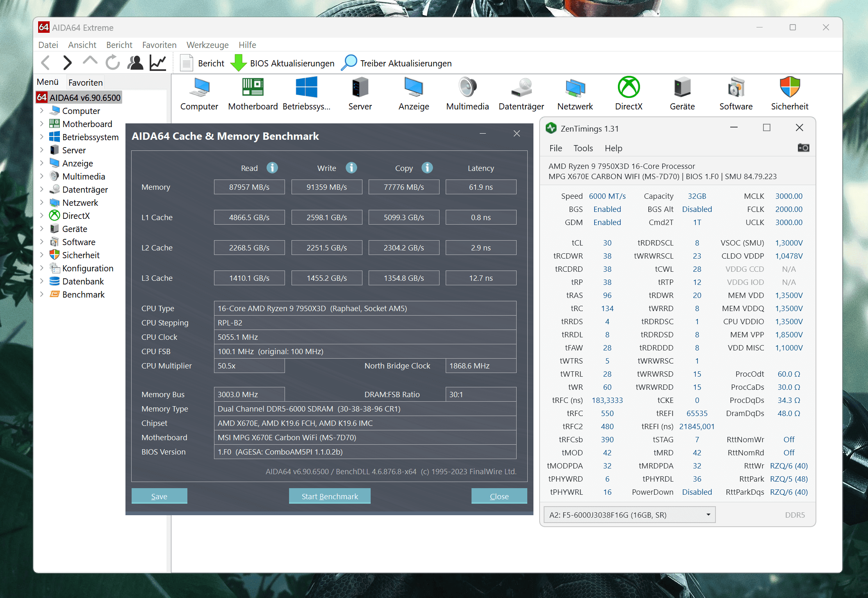Open the Datei menu
868x598 pixels.
pos(48,45)
